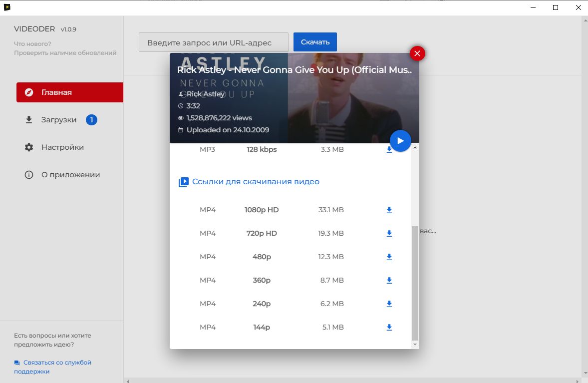Play the Rick Astley video preview

(x=400, y=141)
